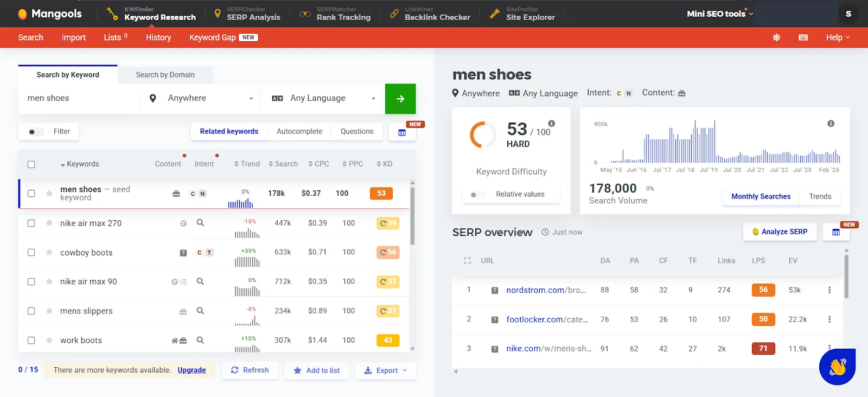Check the mens slippers checkbox

pos(31,311)
